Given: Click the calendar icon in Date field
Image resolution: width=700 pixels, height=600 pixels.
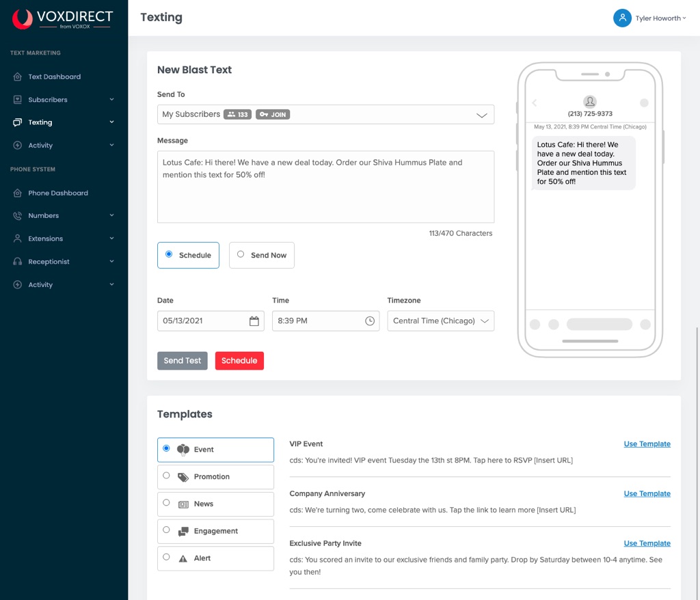Looking at the screenshot, I should pos(254,321).
